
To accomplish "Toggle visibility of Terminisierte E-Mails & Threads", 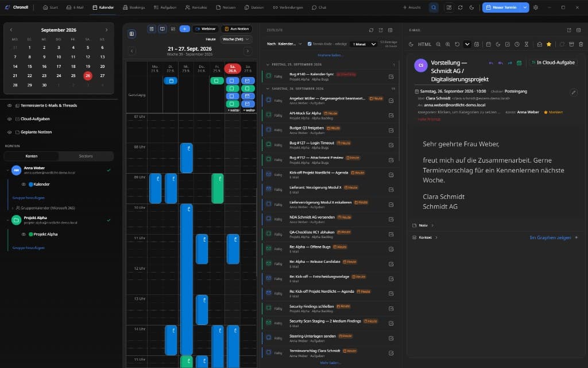I will [x=9, y=106].
